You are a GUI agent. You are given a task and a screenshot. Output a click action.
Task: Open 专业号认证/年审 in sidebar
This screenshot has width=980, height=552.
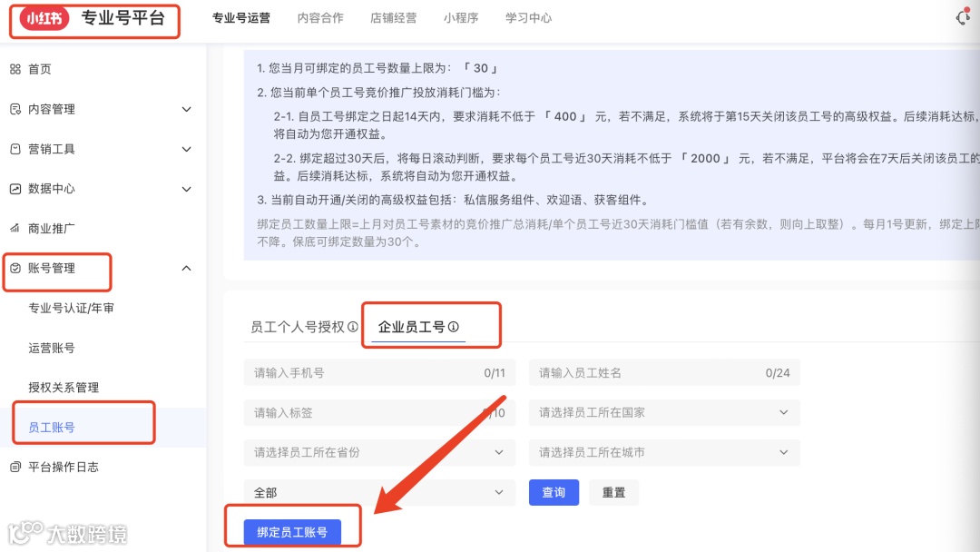72,308
